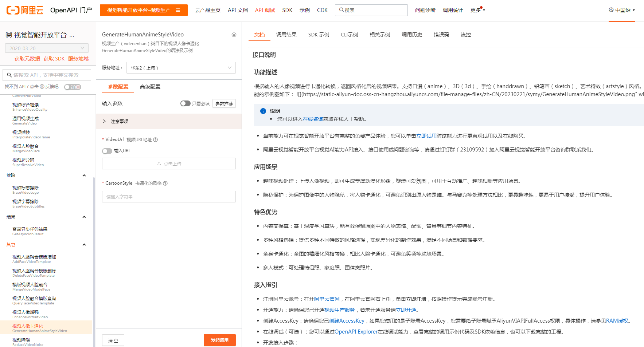Click the 在线咨询 link
644x347 pixels.
(313, 119)
